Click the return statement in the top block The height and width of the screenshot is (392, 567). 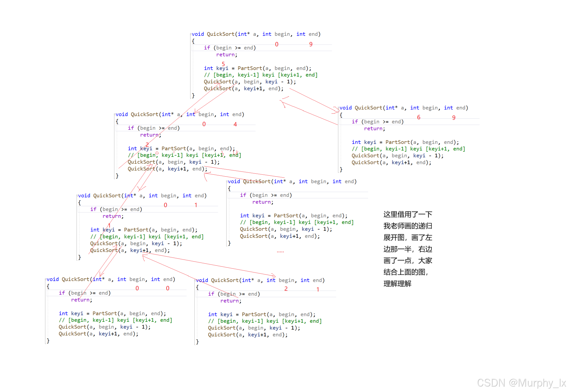point(227,55)
